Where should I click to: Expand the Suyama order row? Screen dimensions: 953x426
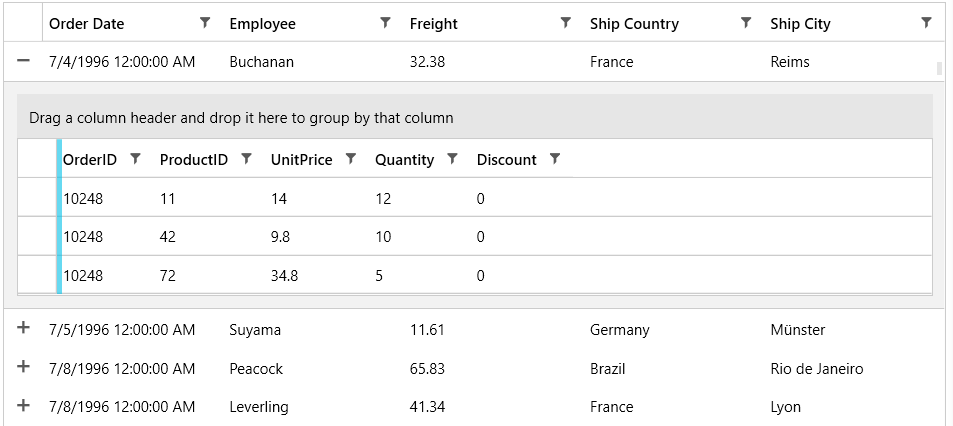click(x=23, y=328)
